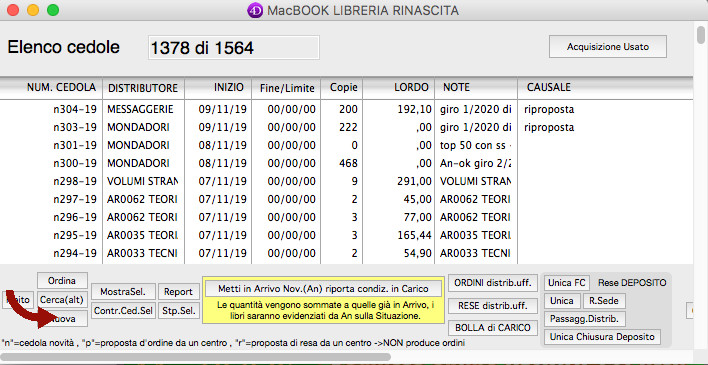The image size is (708, 365).
Task: Click the MostraSel. button
Action: pos(123,292)
